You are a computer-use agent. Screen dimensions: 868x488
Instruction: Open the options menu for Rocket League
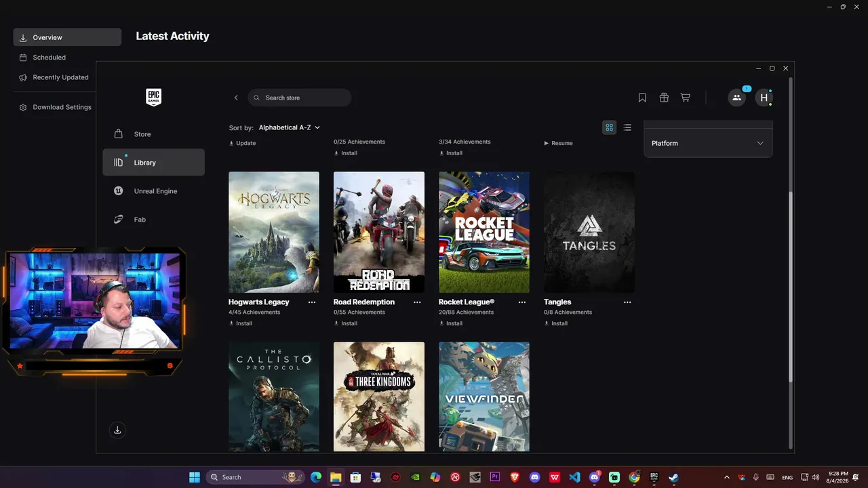click(x=522, y=302)
